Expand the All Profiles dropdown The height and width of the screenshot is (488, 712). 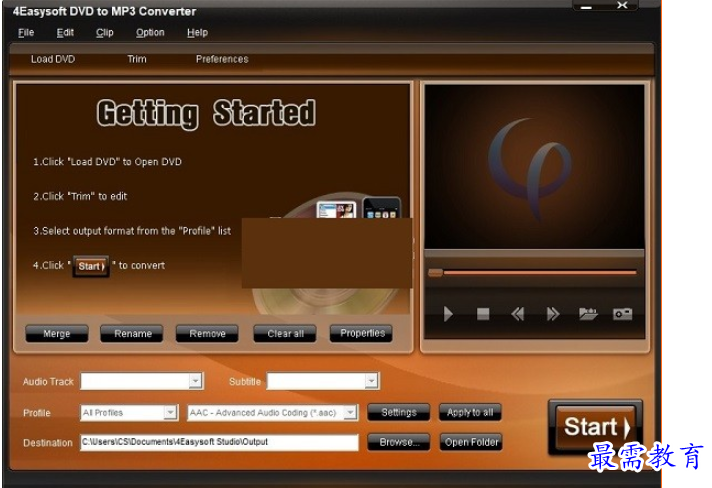[170, 412]
